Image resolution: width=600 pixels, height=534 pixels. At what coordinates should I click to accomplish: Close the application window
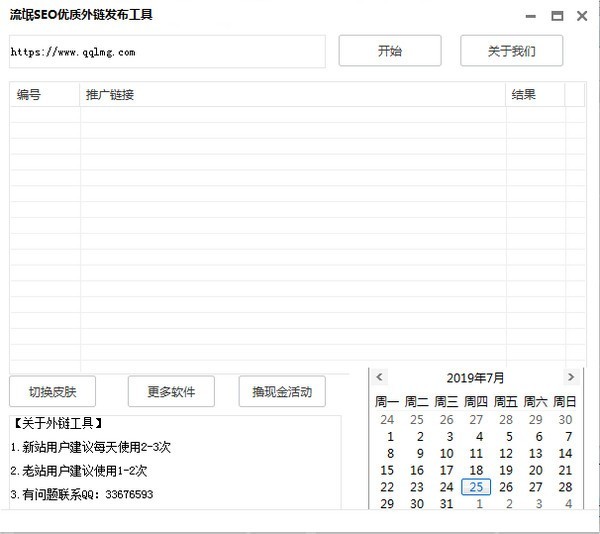coord(582,16)
